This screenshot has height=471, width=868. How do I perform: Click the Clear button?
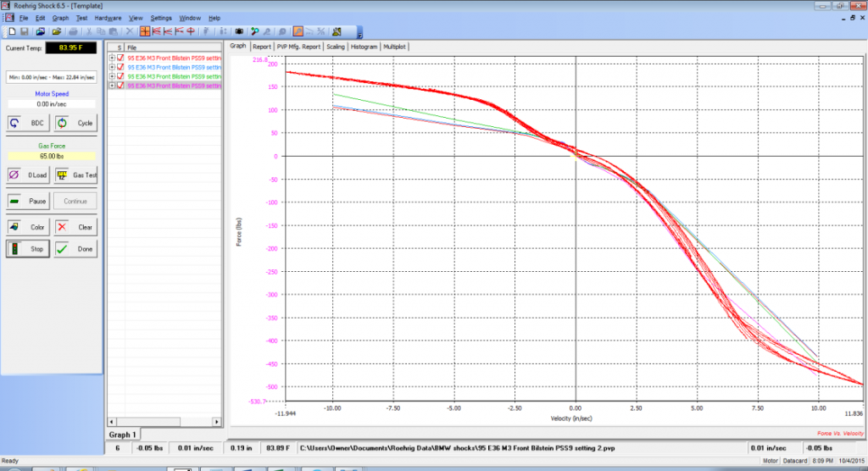point(75,227)
